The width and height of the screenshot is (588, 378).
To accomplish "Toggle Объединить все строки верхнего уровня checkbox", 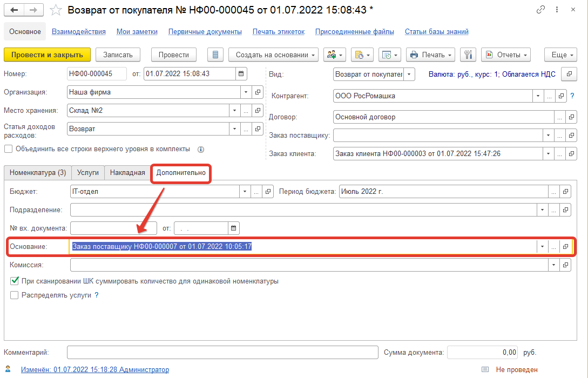I will (8, 149).
